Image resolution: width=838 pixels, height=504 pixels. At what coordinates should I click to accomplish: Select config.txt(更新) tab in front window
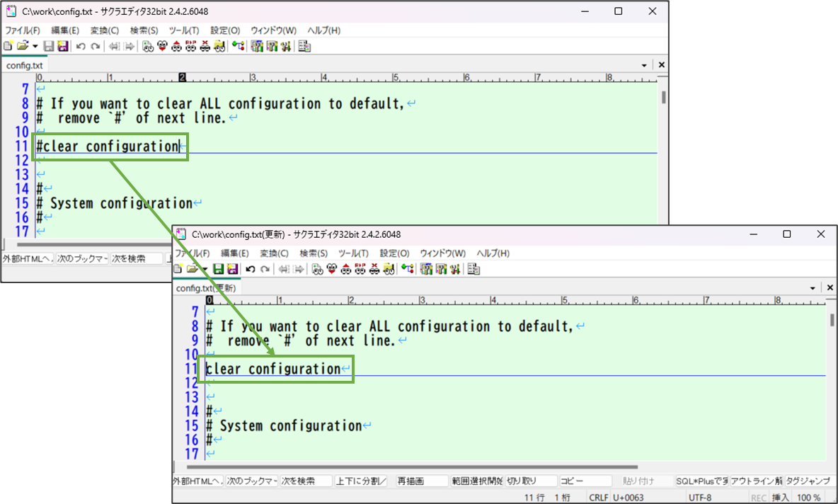[x=206, y=288]
